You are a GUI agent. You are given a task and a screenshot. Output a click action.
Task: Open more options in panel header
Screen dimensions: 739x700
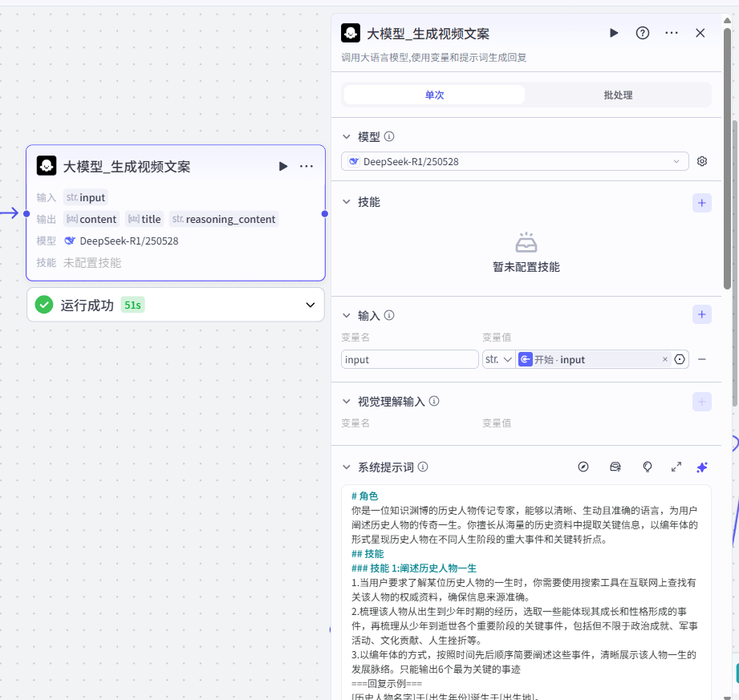point(672,33)
